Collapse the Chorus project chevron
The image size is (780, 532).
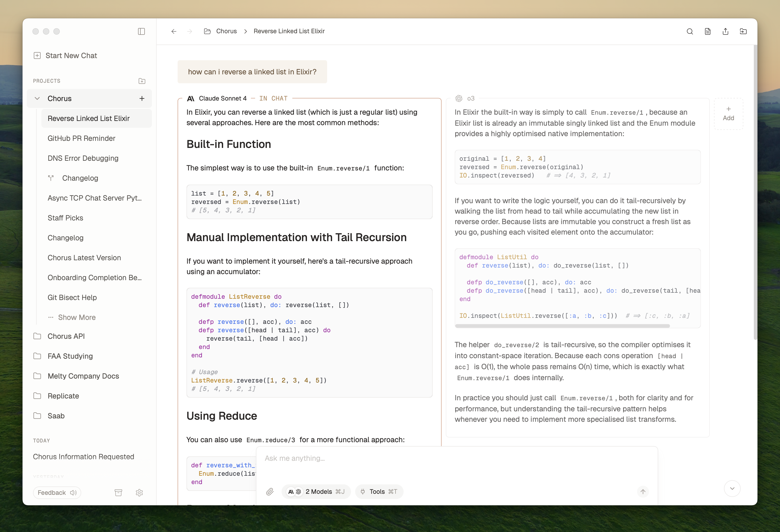[37, 98]
